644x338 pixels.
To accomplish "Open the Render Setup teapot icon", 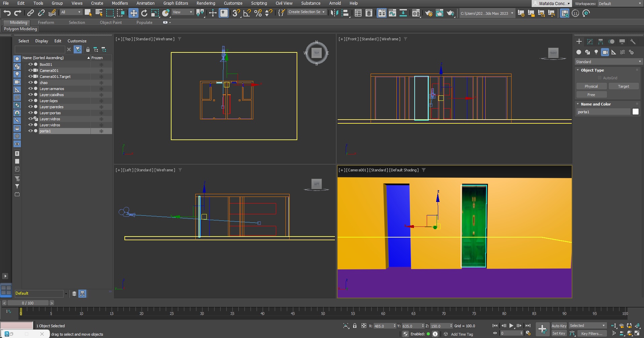I will (x=428, y=13).
